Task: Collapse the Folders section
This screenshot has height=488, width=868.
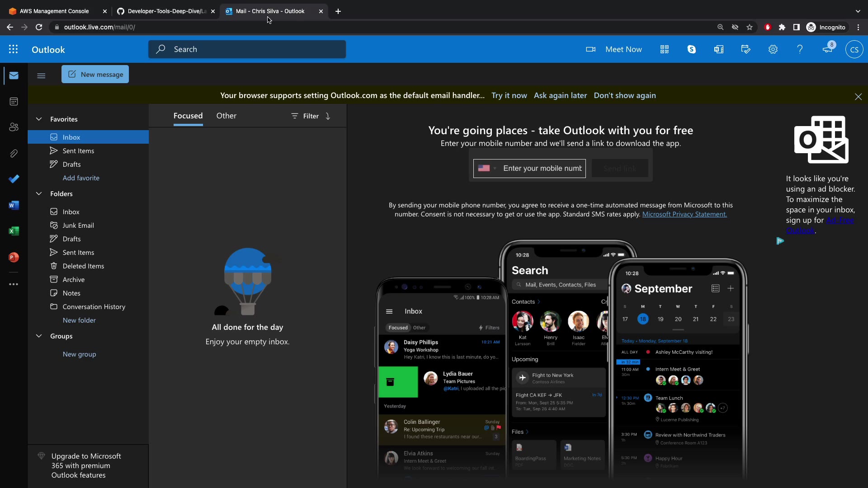Action: tap(39, 194)
